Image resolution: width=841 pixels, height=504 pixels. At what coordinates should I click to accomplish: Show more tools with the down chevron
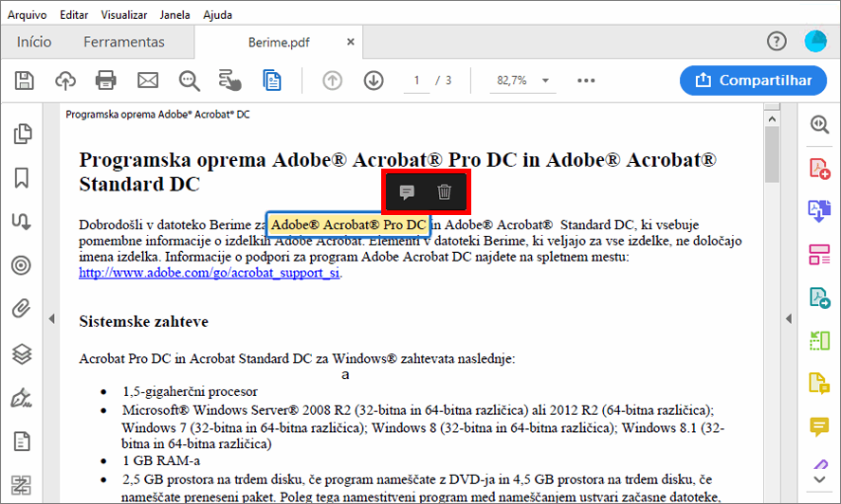click(819, 479)
